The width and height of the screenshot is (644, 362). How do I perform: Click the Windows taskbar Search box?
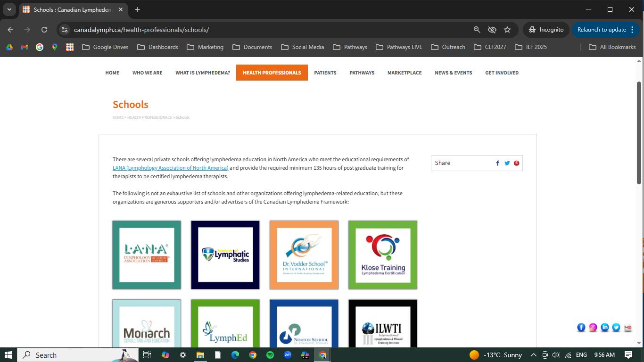point(78,355)
